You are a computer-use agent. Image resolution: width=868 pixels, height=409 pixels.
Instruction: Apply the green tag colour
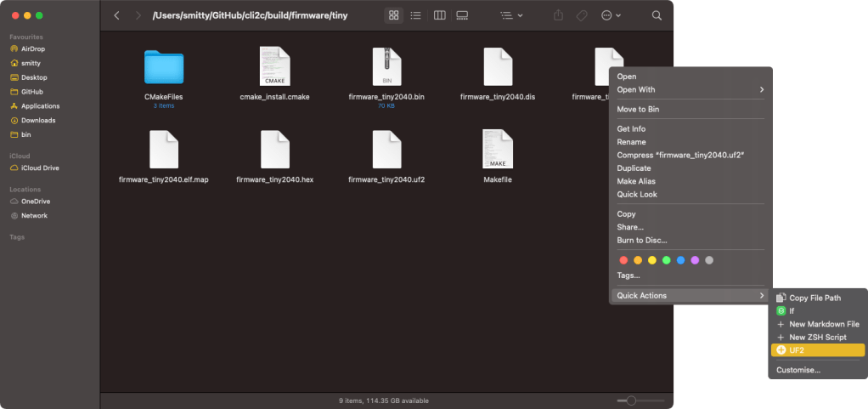[667, 260]
